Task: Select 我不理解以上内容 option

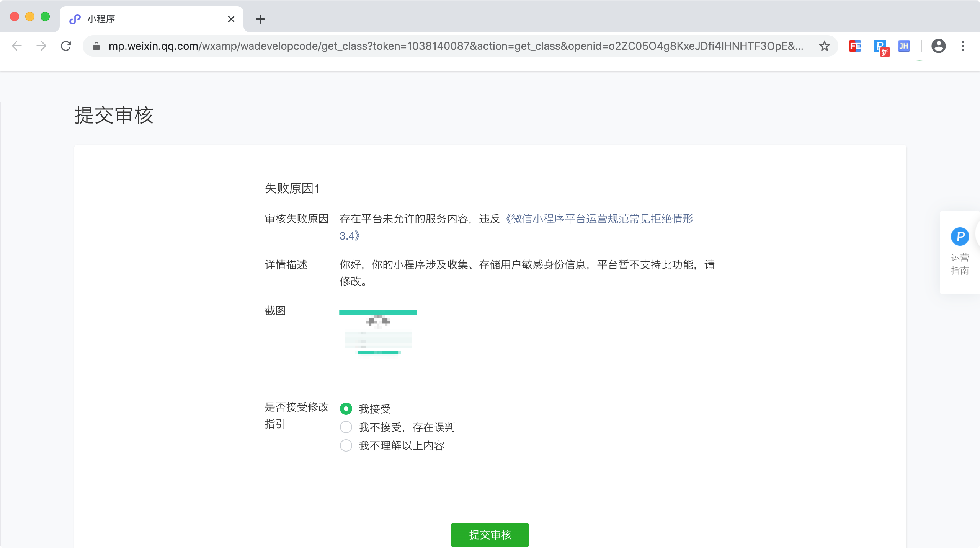Action: [x=346, y=445]
